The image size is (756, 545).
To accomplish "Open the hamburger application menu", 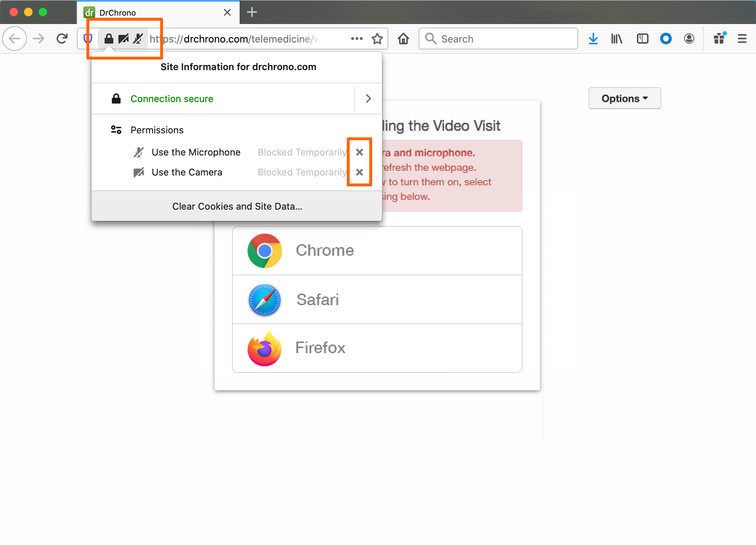I will [x=742, y=39].
